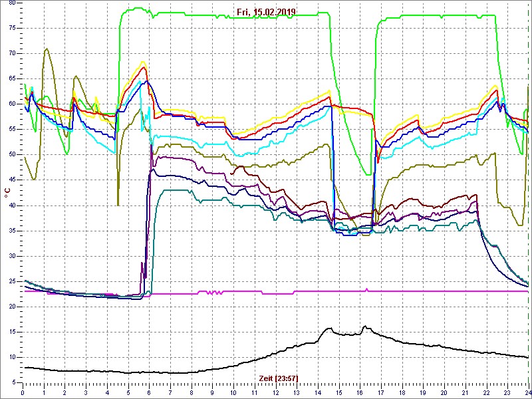The height and width of the screenshot is (399, 532).
Task: Select the 80 value on temperature axis
Action: click(11, 3)
